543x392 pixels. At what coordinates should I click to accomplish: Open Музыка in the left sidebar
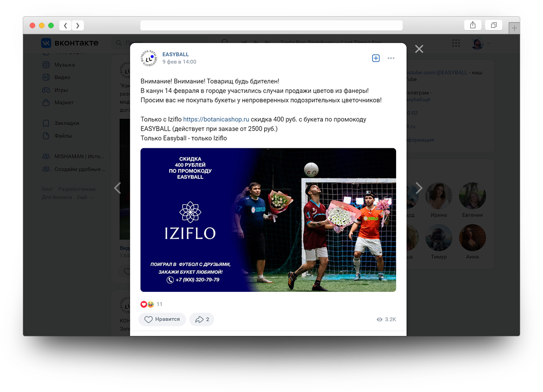[x=64, y=65]
